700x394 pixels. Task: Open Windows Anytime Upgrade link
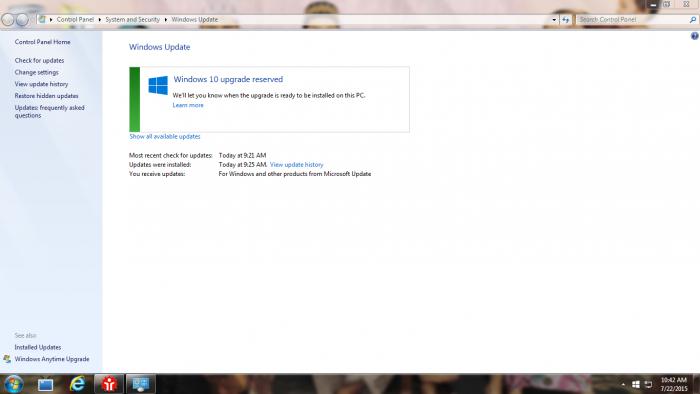coord(52,359)
